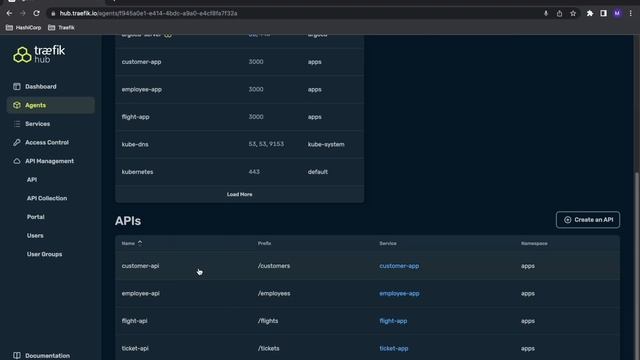Select the Agents sidebar item
This screenshot has height=360, width=640.
(51, 105)
